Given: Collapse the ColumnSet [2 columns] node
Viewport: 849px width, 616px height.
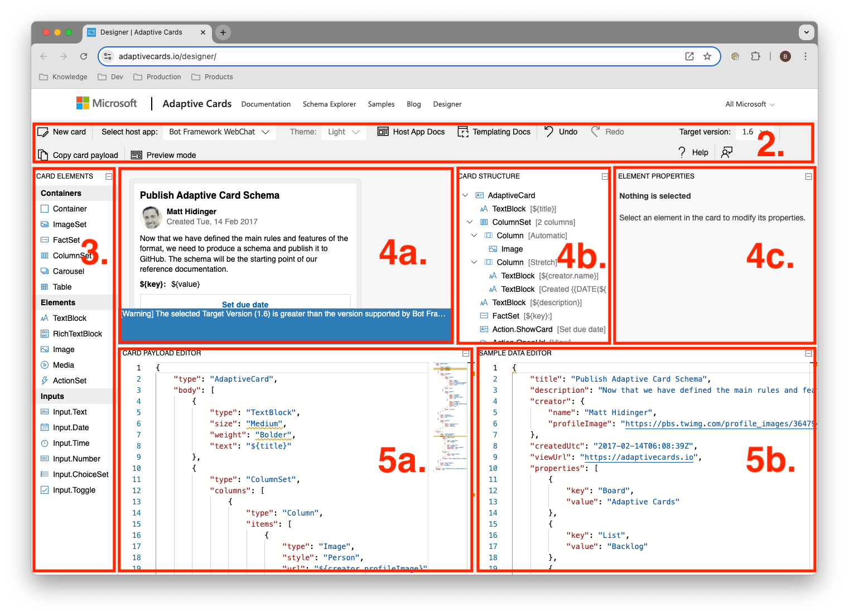Looking at the screenshot, I should [470, 222].
